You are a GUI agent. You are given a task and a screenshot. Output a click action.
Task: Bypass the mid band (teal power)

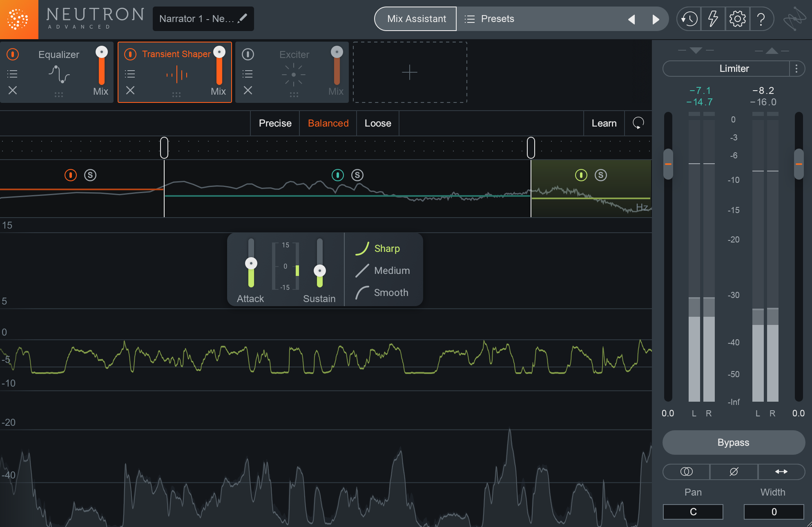[338, 175]
